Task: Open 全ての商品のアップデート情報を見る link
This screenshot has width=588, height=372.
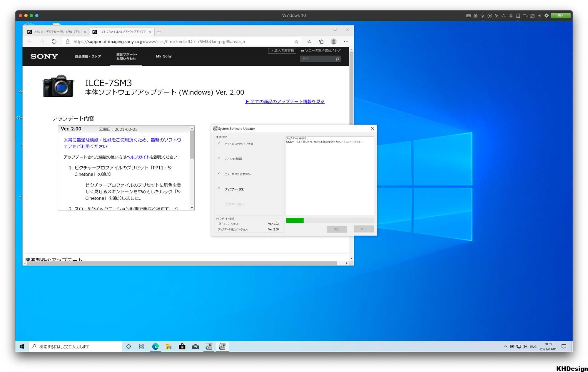Action: [285, 102]
